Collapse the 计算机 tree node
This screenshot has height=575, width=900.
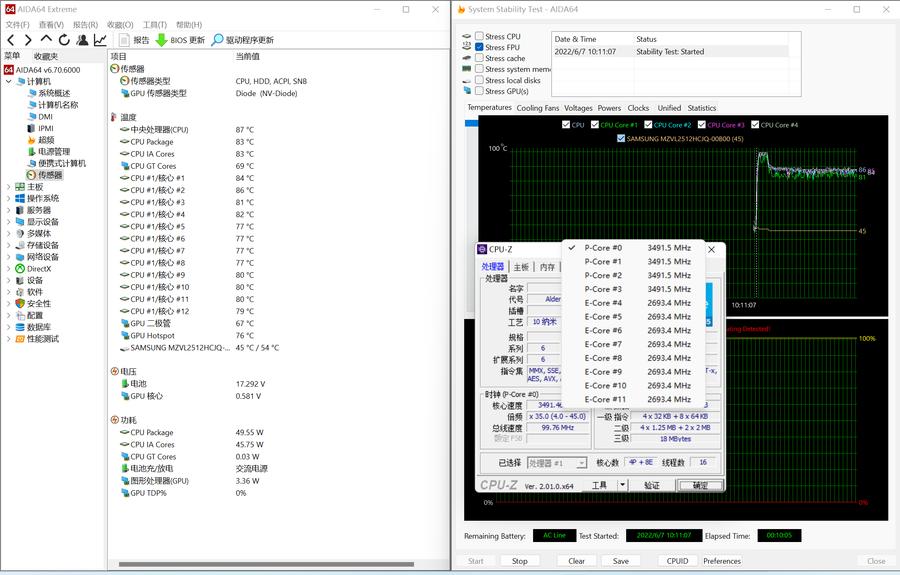click(x=9, y=81)
